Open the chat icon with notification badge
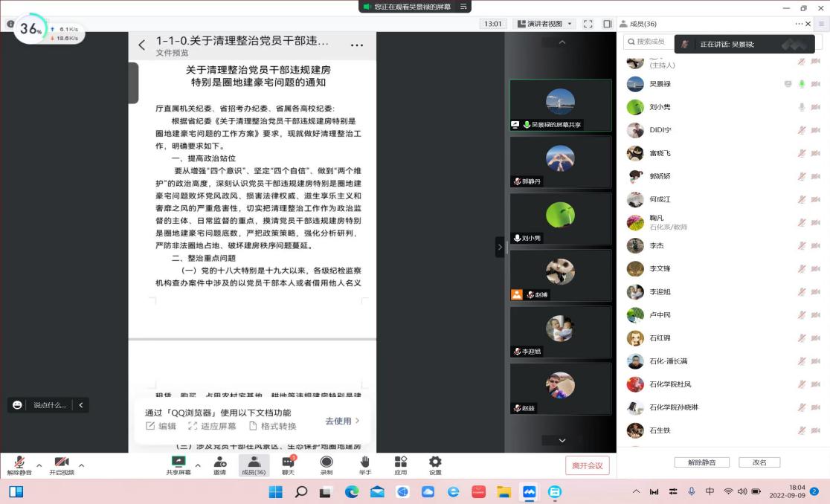The height and width of the screenshot is (504, 830). 288,465
